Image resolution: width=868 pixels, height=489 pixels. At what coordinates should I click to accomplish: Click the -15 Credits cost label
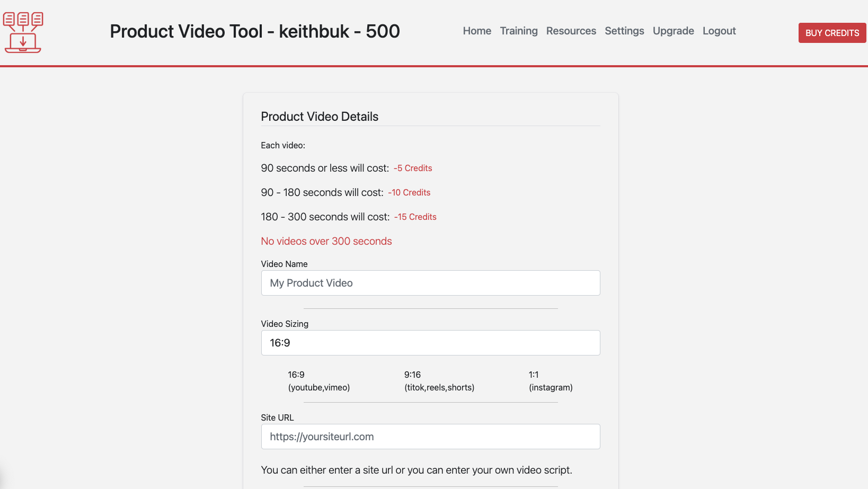[x=415, y=217]
